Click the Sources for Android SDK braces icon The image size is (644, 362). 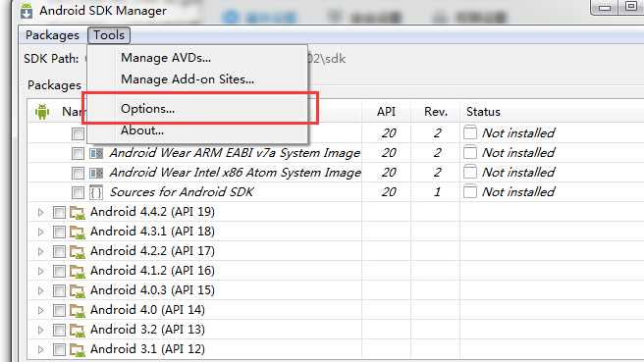tap(96, 192)
